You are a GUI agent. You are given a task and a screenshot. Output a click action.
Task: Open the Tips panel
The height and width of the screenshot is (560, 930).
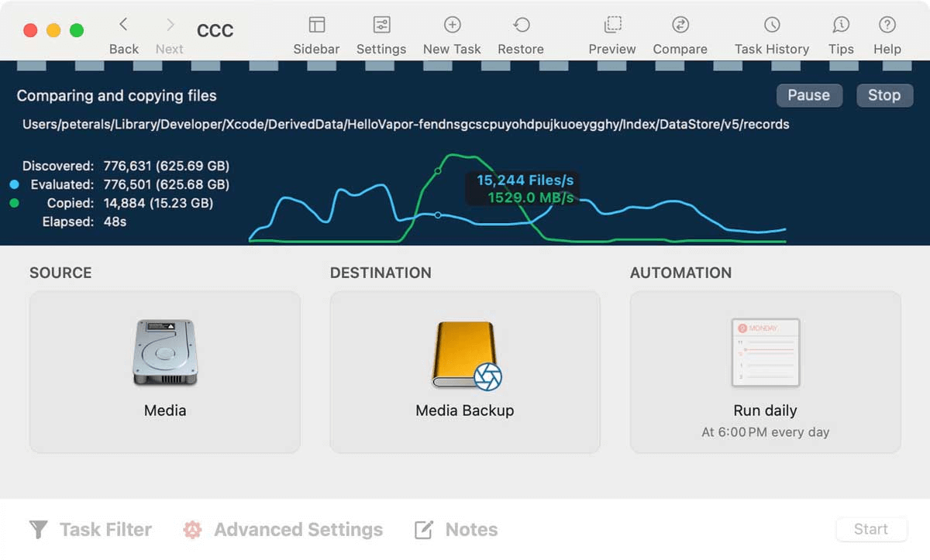coord(841,31)
